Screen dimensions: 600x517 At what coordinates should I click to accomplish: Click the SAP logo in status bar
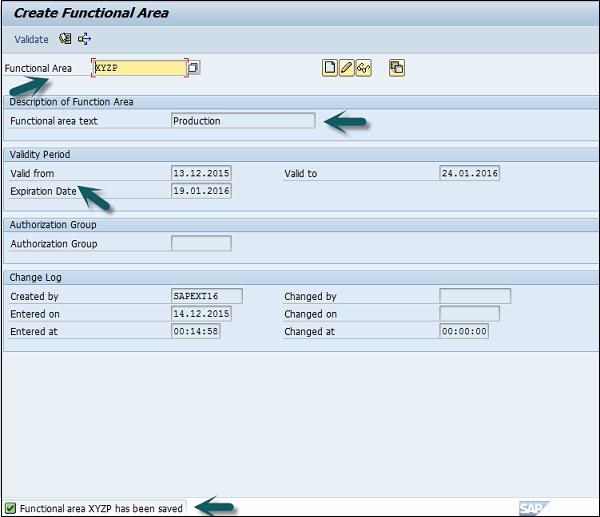click(x=533, y=508)
